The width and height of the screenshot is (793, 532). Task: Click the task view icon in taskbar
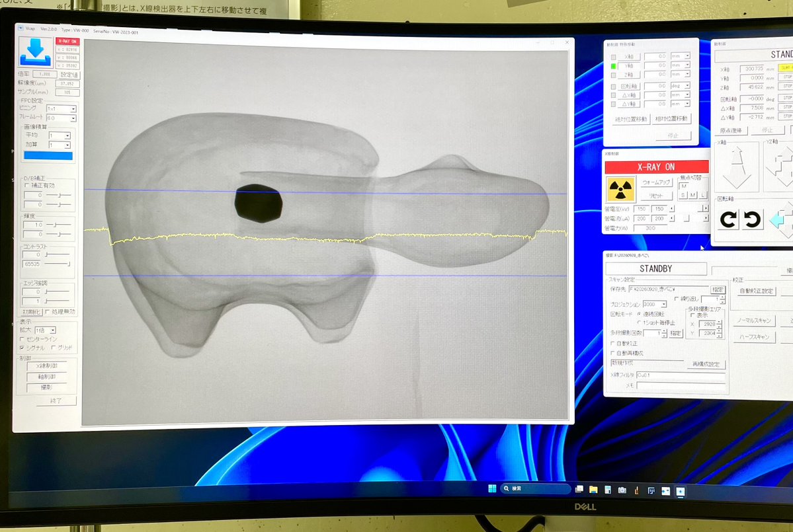579,489
